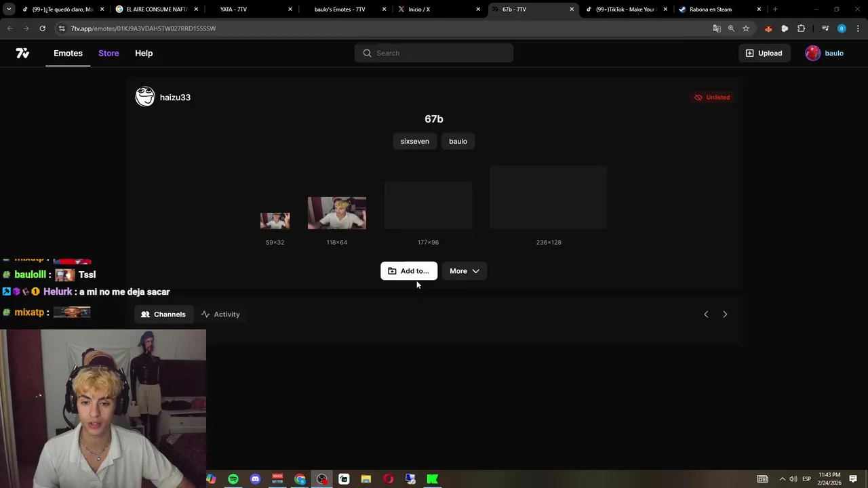Open the 11:43 PM clock calendar

point(829,479)
